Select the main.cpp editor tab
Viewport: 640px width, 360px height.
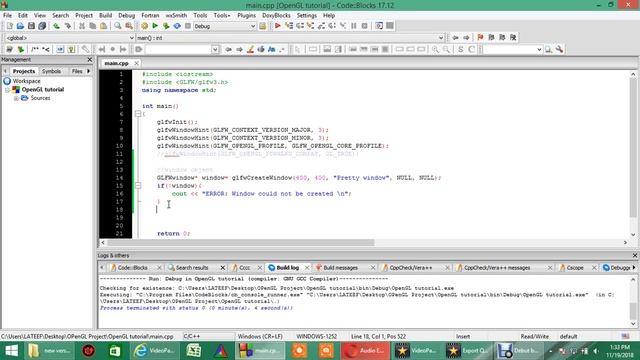(116, 63)
